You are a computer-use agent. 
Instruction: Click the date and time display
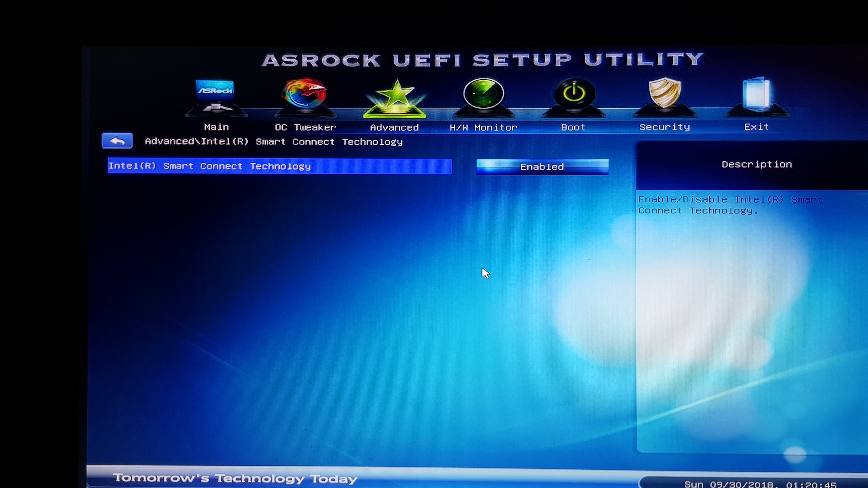(760, 484)
